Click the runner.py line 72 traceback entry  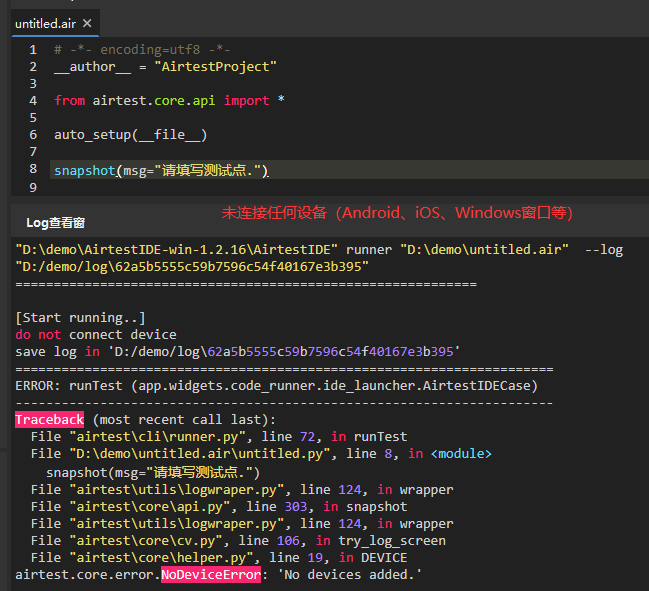click(x=219, y=437)
